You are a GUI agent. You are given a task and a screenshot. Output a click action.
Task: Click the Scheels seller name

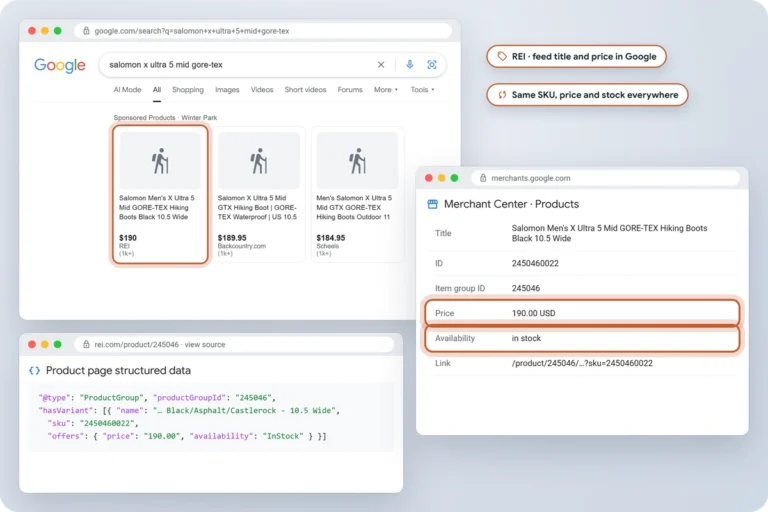pyautogui.click(x=328, y=246)
